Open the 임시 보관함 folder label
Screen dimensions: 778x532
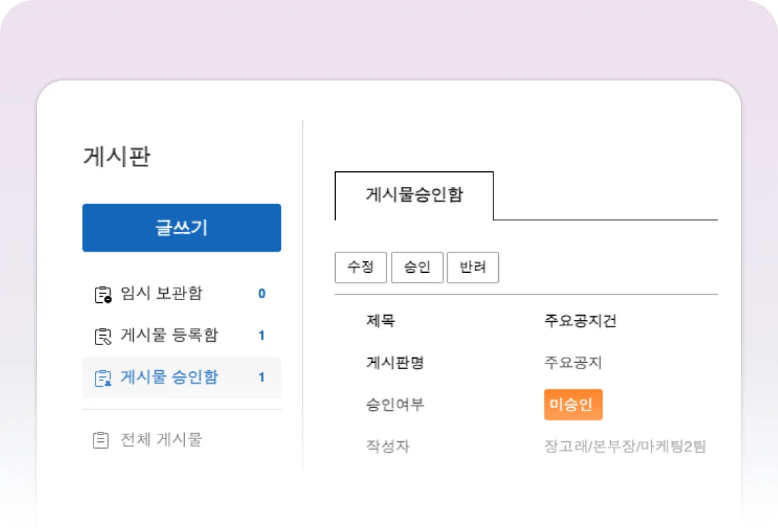[x=161, y=294]
